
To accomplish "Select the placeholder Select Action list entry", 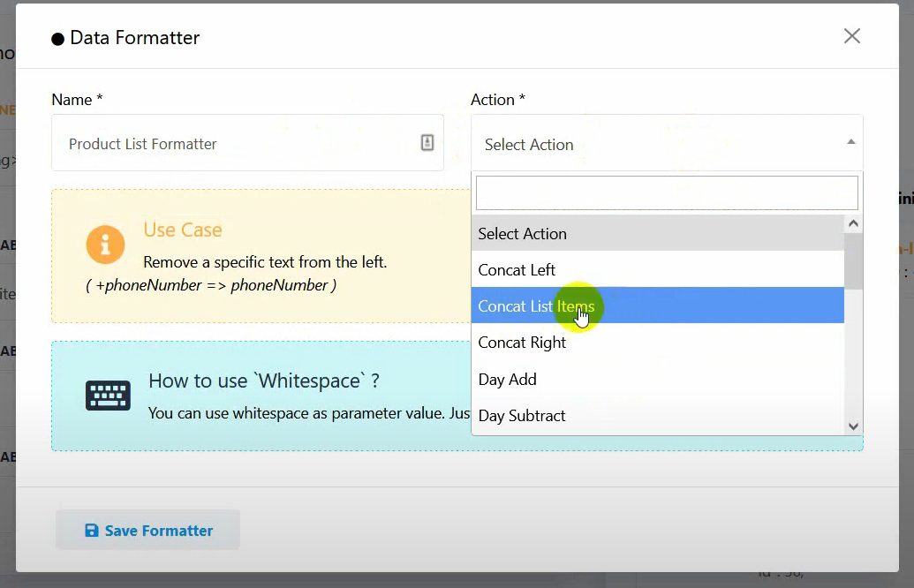I will (x=522, y=234).
